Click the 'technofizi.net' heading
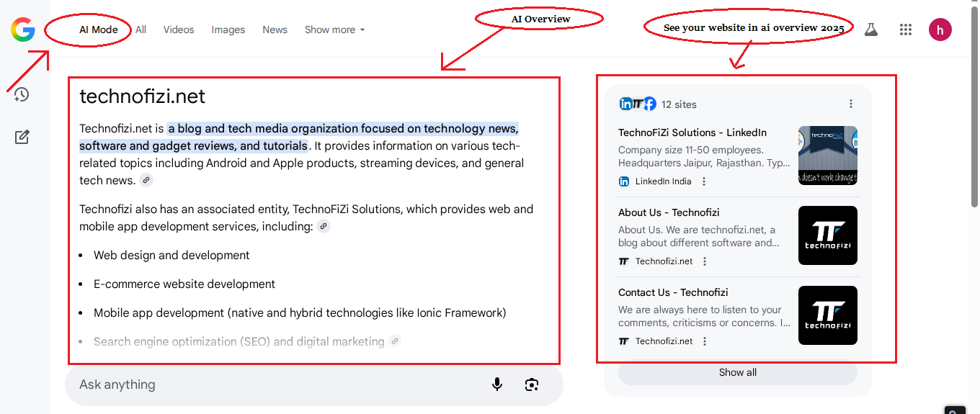Image resolution: width=980 pixels, height=414 pixels. click(x=142, y=96)
